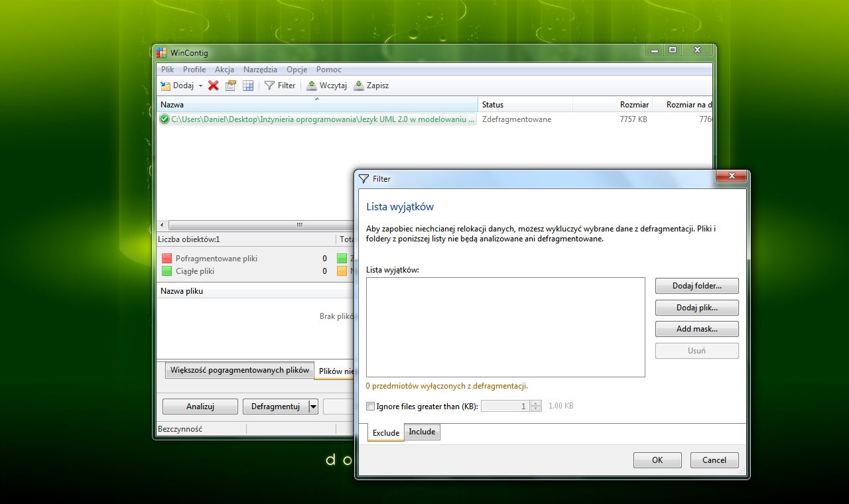Screen dimensions: 849x504
Task: Click the Dodaj plik... button
Action: [x=696, y=308]
